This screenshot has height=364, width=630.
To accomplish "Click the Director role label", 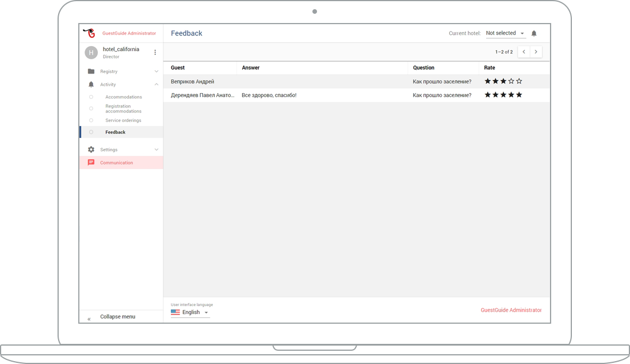I will pyautogui.click(x=111, y=57).
